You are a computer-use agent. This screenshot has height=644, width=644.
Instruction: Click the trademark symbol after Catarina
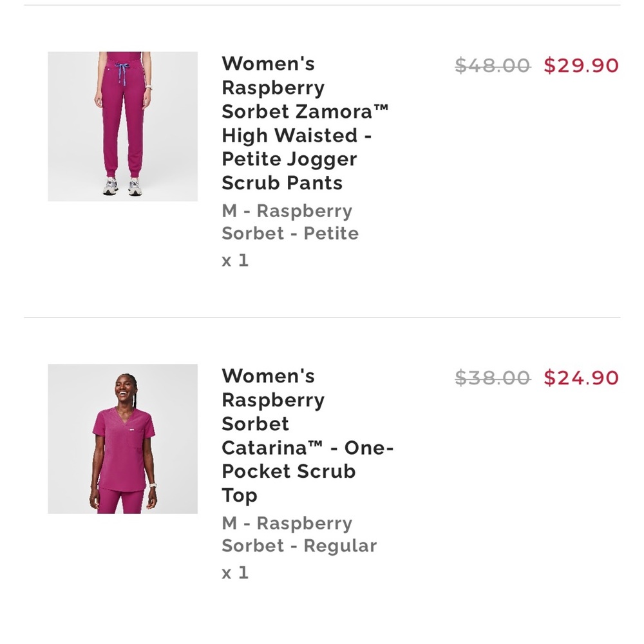point(315,444)
